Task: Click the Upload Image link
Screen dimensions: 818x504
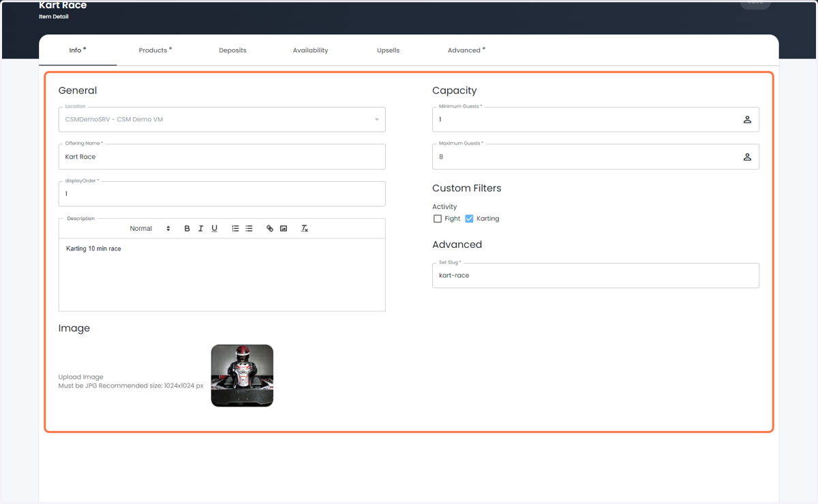Action: [81, 377]
